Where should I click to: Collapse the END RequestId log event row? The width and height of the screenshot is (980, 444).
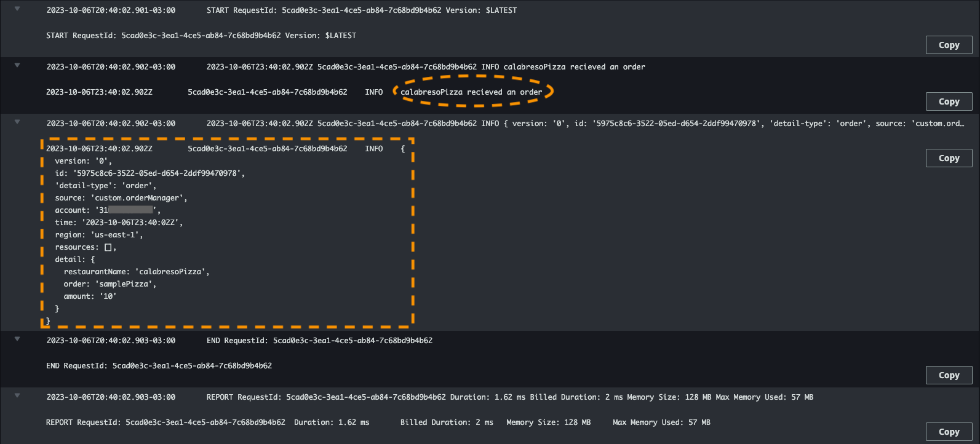(17, 339)
